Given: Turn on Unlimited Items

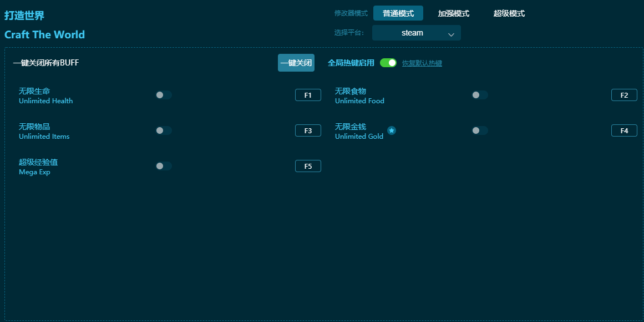Looking at the screenshot, I should [164, 130].
